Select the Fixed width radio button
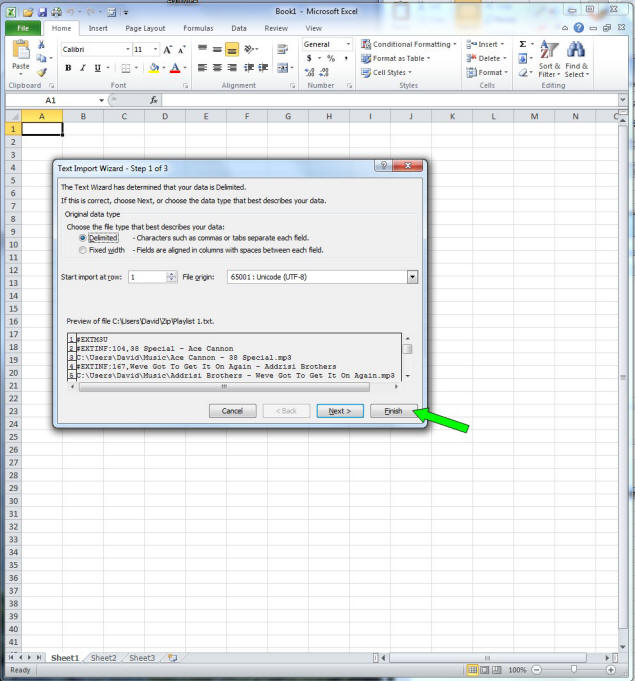Image resolution: width=635 pixels, height=681 pixels. coord(83,250)
